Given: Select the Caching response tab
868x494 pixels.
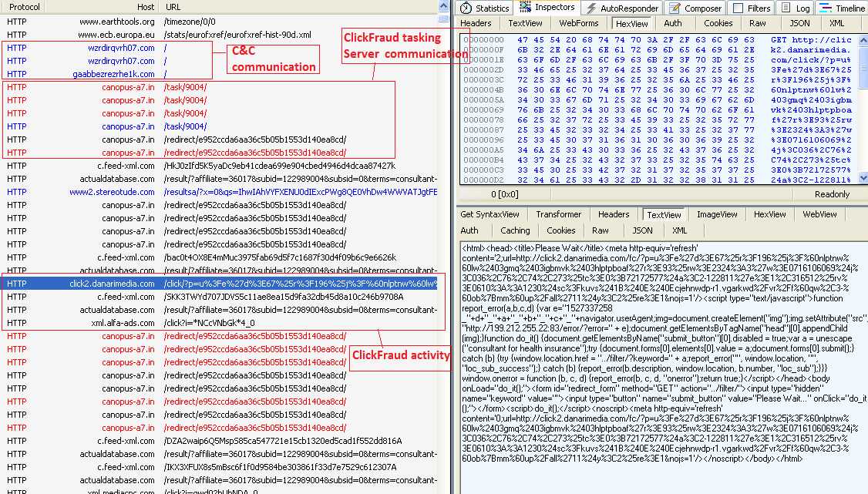Looking at the screenshot, I should coord(515,230).
